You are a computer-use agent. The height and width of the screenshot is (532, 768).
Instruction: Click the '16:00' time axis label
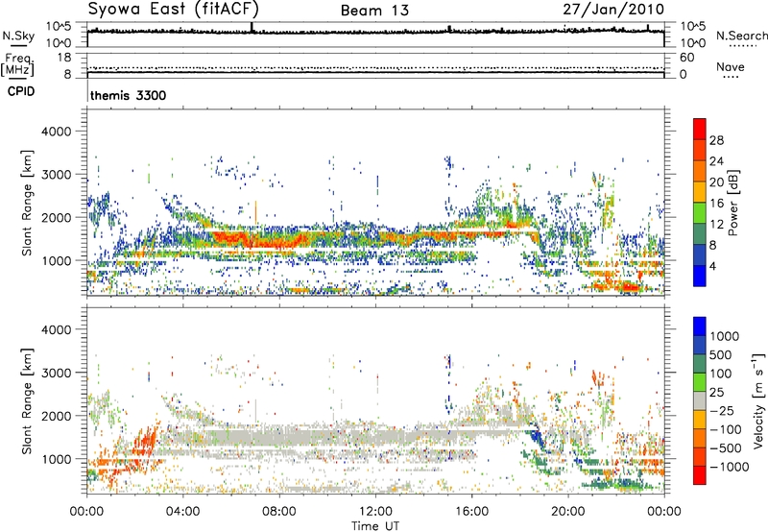click(x=471, y=512)
